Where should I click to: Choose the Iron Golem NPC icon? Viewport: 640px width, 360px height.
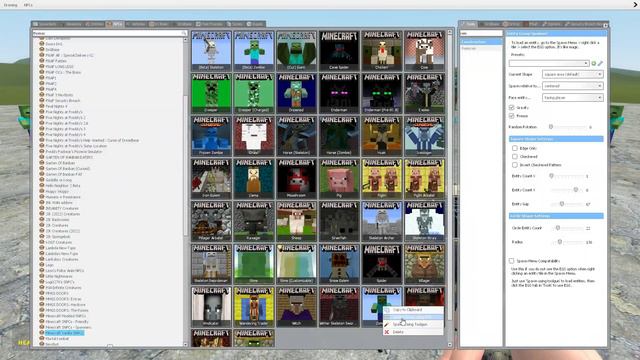point(211,179)
